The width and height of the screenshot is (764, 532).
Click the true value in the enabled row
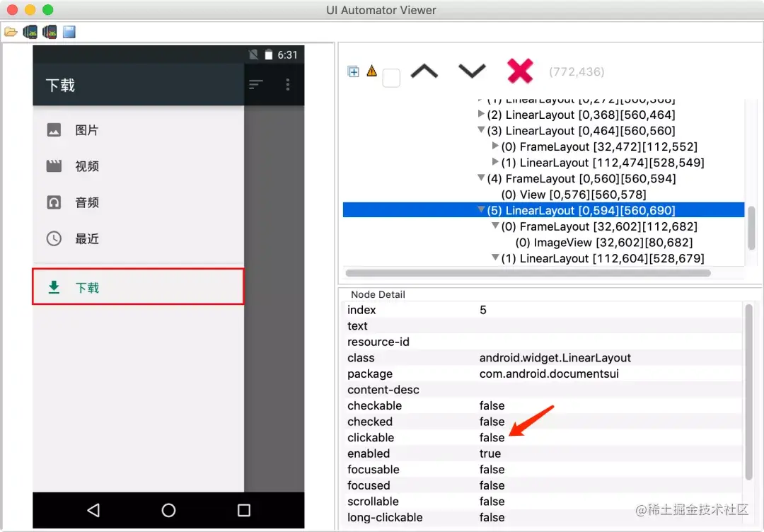pos(490,453)
